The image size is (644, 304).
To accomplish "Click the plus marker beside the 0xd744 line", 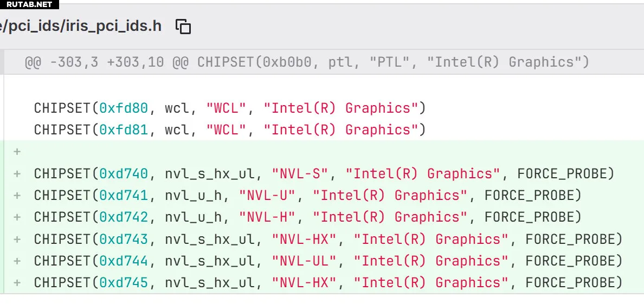I will (x=17, y=261).
